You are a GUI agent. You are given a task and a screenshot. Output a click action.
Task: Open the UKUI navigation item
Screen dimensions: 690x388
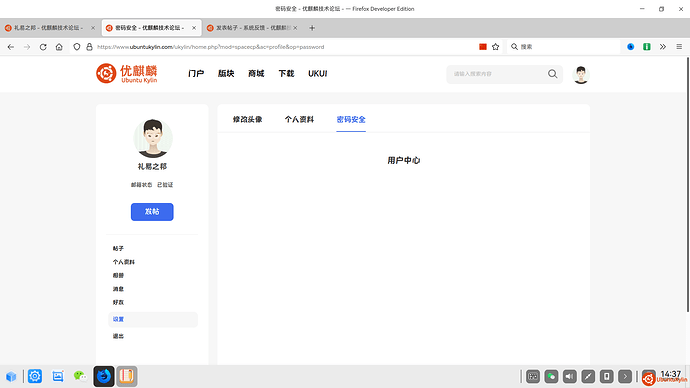317,73
